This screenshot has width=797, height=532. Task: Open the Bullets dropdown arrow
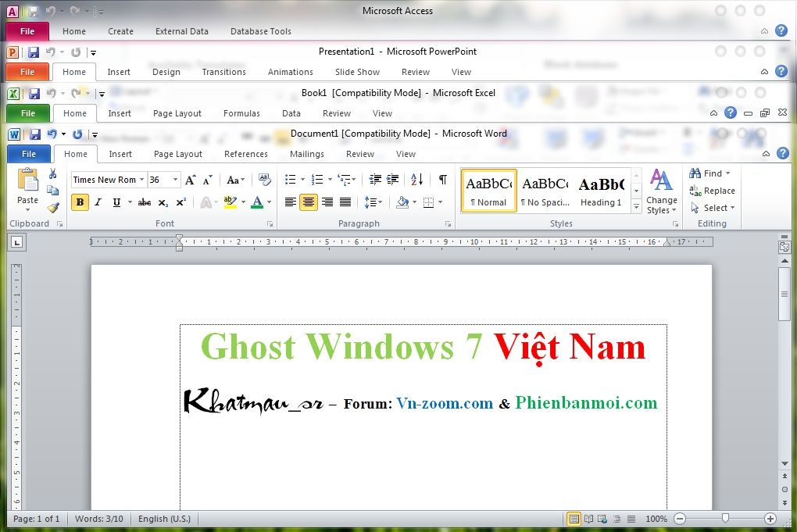pos(303,180)
